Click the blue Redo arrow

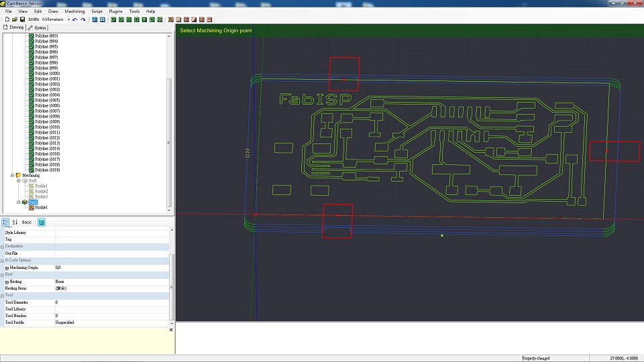(x=83, y=19)
